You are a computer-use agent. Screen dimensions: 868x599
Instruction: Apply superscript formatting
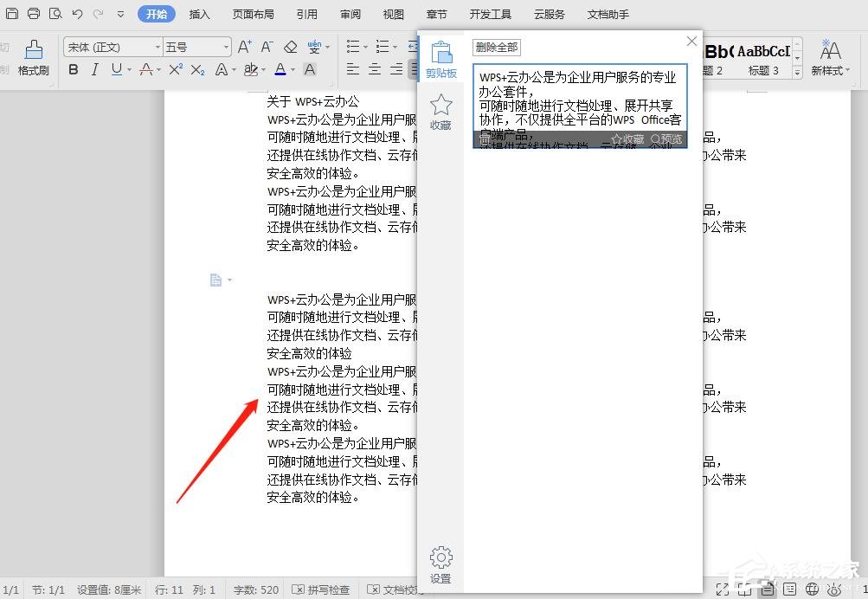[175, 69]
